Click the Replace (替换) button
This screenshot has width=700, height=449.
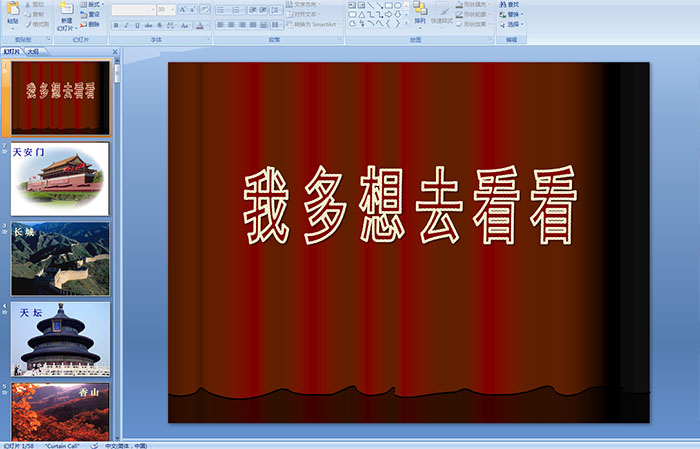click(514, 14)
